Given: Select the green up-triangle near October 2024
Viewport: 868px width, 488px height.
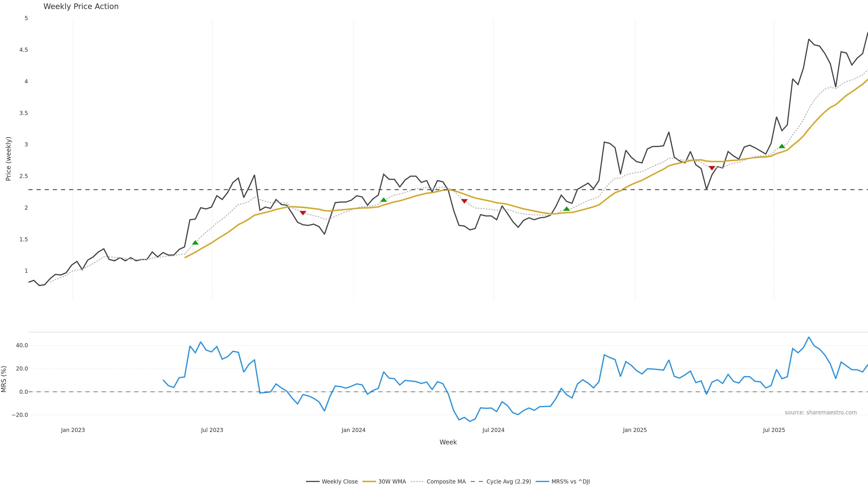Looking at the screenshot, I should coord(566,209).
